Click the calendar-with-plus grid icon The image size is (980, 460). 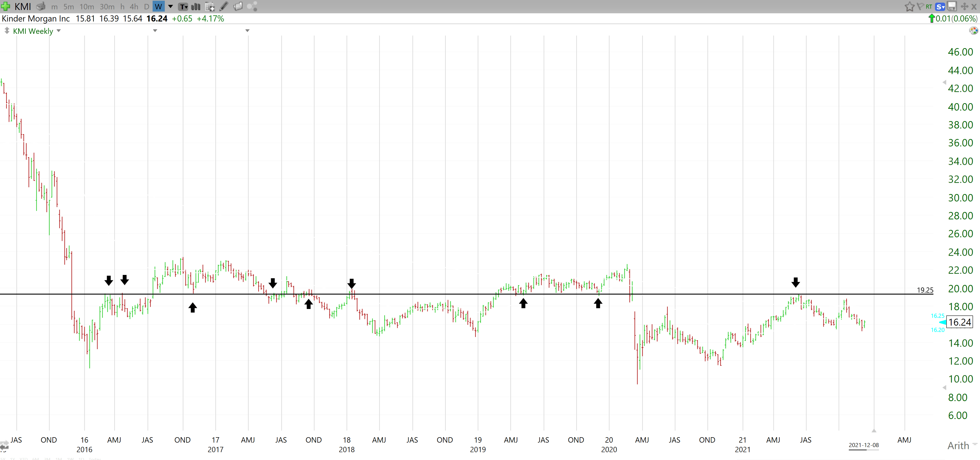(209, 6)
